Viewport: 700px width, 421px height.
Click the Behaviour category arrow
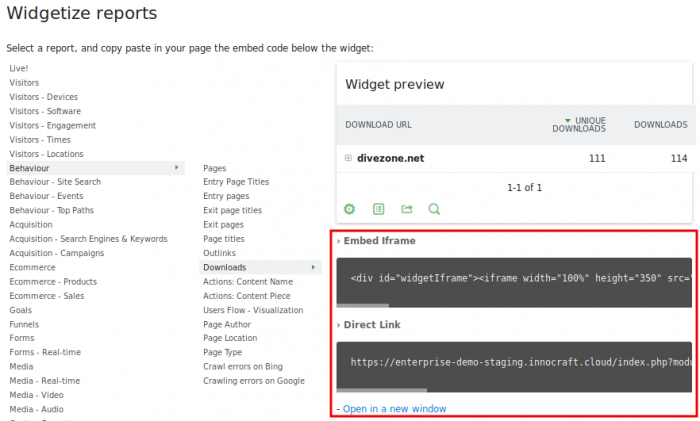tap(177, 168)
